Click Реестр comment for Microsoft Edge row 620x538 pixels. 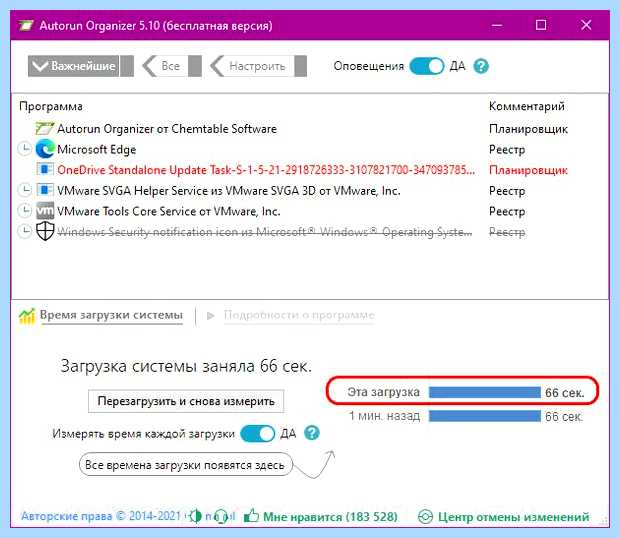pyautogui.click(x=507, y=149)
